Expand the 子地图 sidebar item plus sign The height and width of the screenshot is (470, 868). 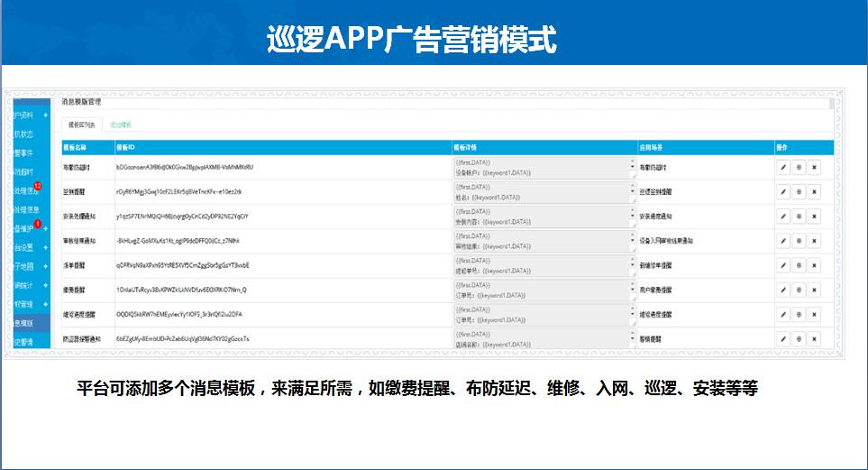pos(45,266)
